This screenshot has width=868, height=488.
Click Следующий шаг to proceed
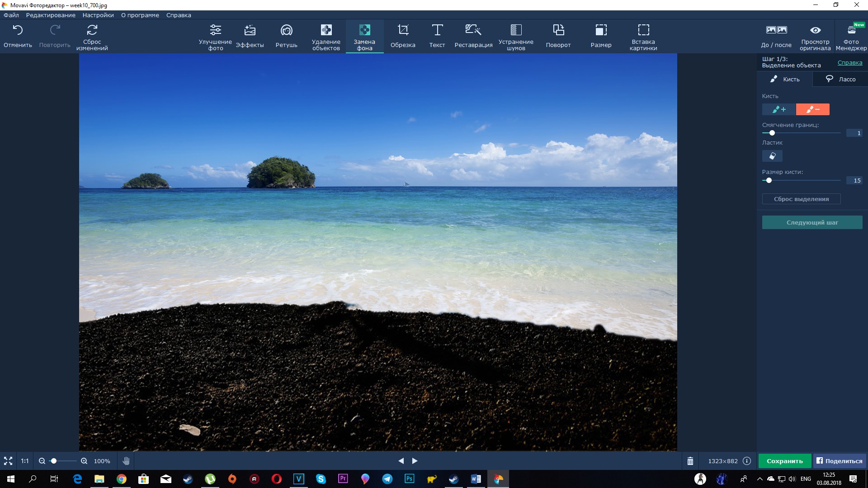coord(812,222)
